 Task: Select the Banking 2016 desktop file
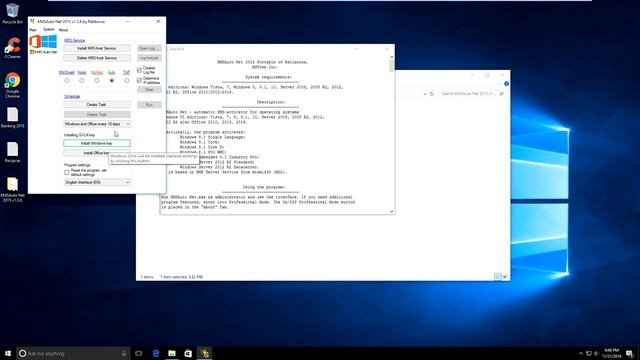tap(13, 118)
